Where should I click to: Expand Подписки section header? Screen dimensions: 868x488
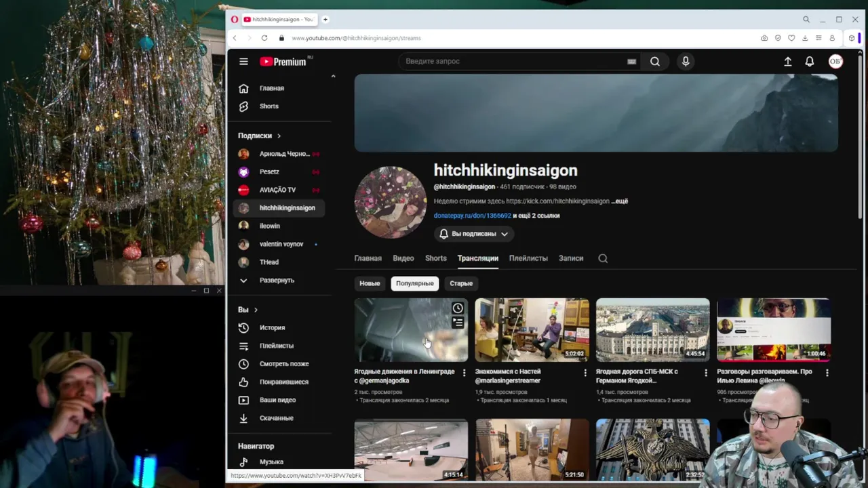pyautogui.click(x=259, y=136)
